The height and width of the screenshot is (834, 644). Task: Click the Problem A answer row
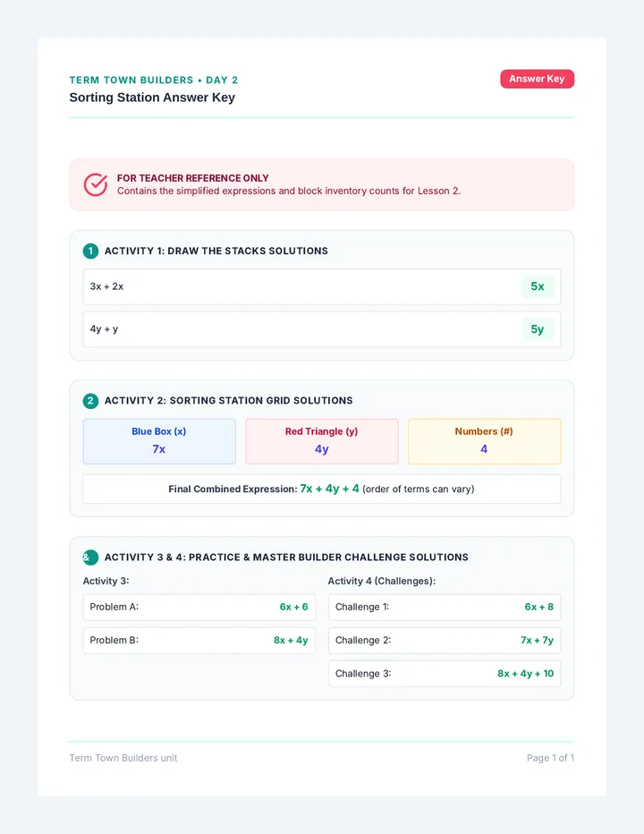[199, 607]
